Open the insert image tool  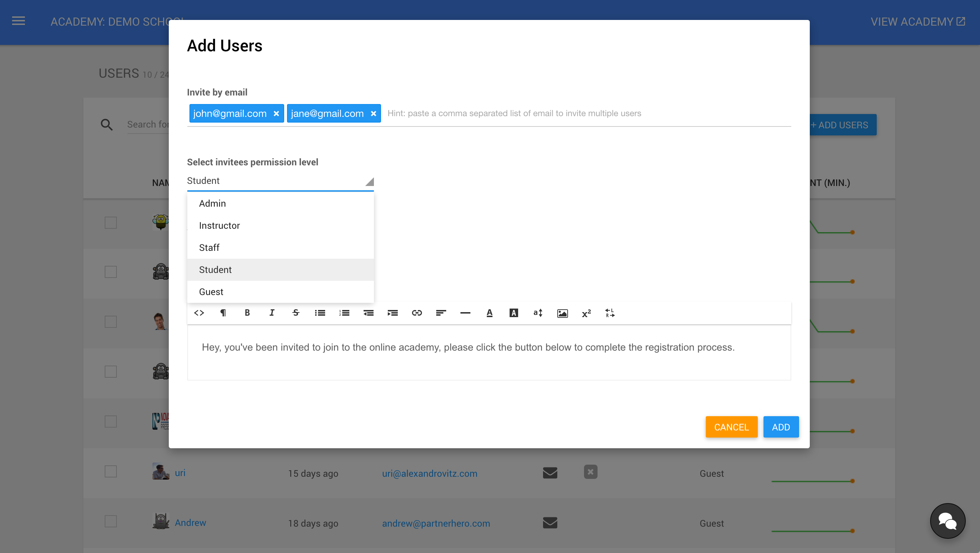(562, 313)
